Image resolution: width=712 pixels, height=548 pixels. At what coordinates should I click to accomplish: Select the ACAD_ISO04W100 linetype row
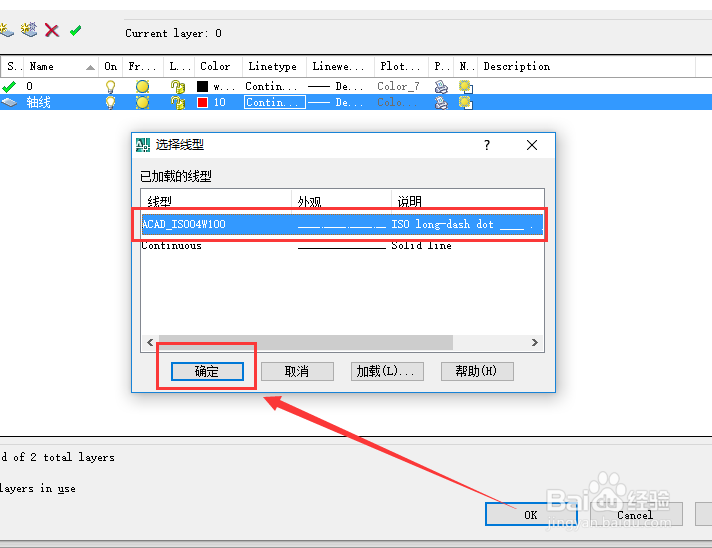pos(342,224)
